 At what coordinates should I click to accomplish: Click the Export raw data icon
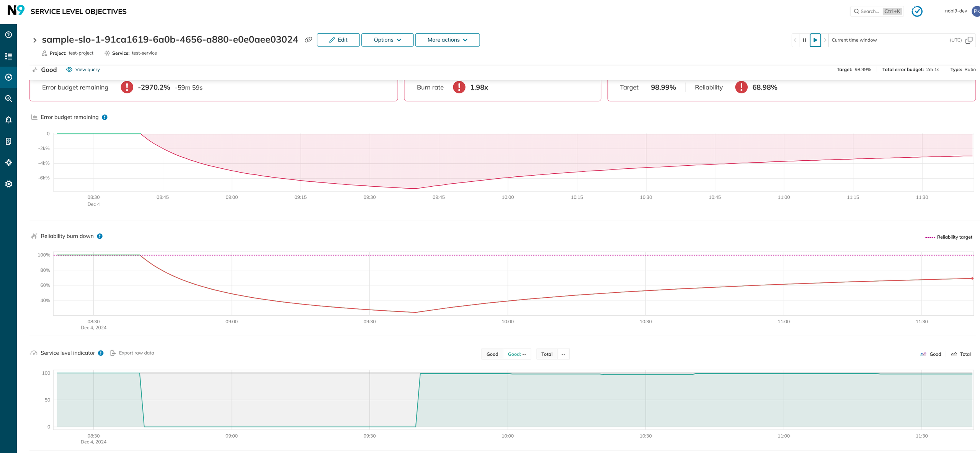click(x=113, y=353)
